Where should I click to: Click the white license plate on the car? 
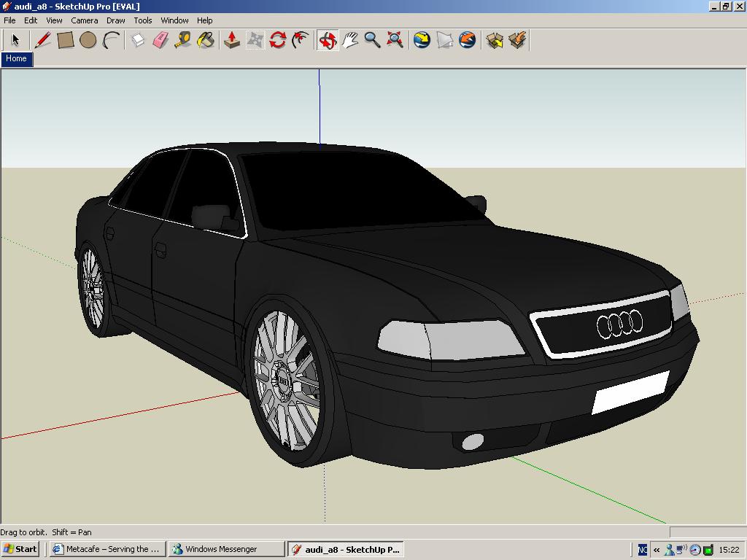tap(630, 392)
